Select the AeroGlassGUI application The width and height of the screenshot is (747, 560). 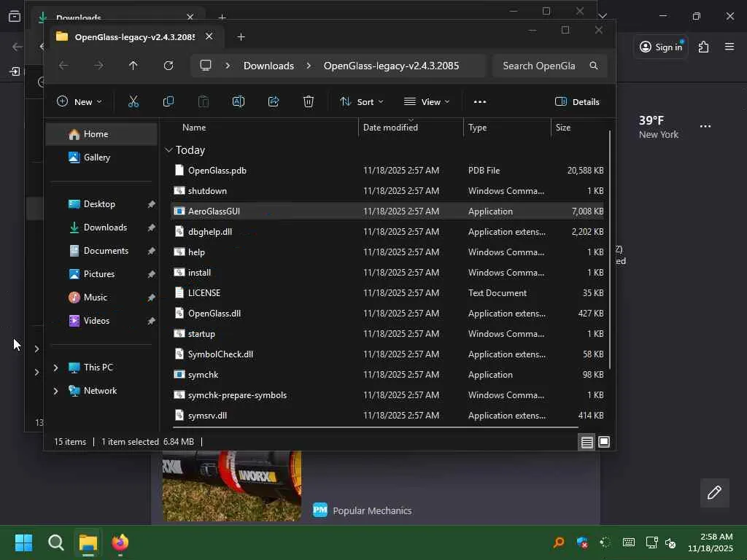[x=387, y=211]
